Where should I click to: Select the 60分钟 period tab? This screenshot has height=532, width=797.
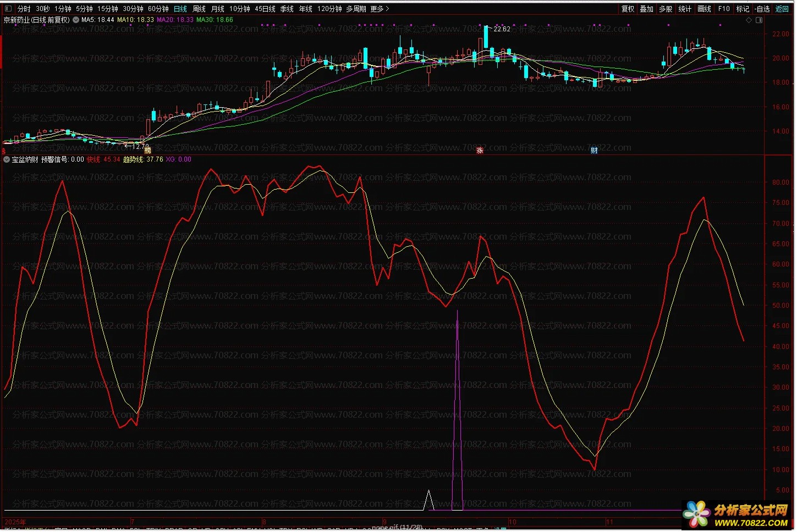[158, 9]
